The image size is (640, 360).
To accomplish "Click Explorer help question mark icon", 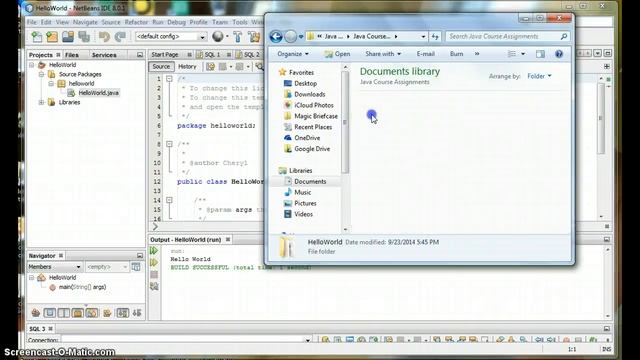I will click(x=559, y=54).
